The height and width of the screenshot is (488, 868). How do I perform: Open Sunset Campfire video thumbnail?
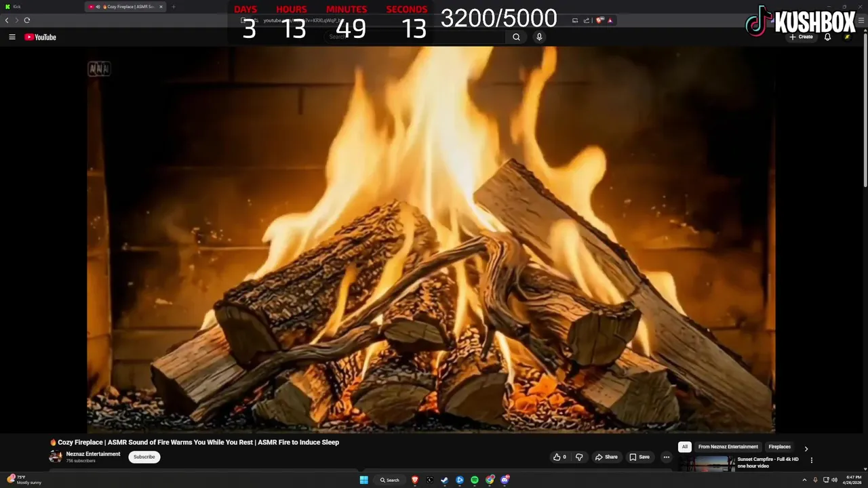coord(705,464)
